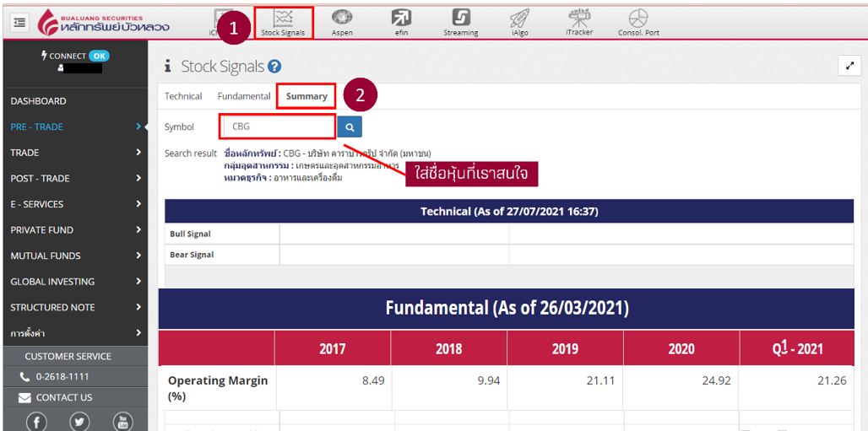Launch the Aspen application icon
This screenshot has width=868, height=431.
(342, 21)
